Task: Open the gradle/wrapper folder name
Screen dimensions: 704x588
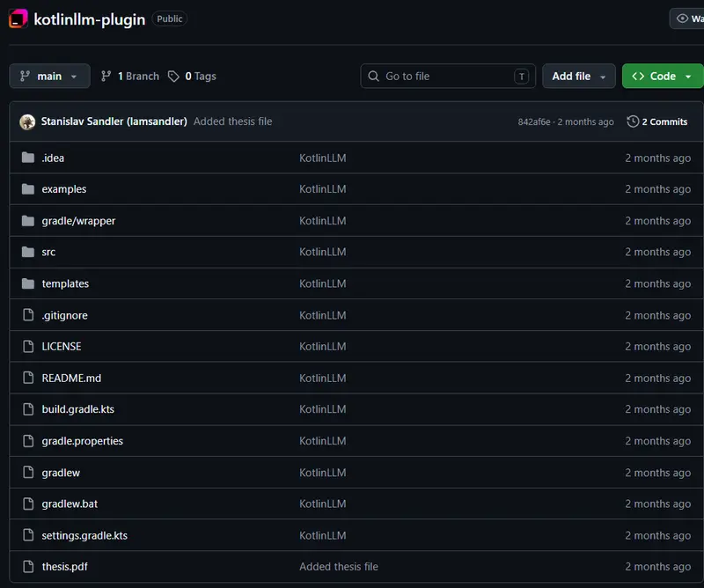Action: pyautogui.click(x=78, y=221)
